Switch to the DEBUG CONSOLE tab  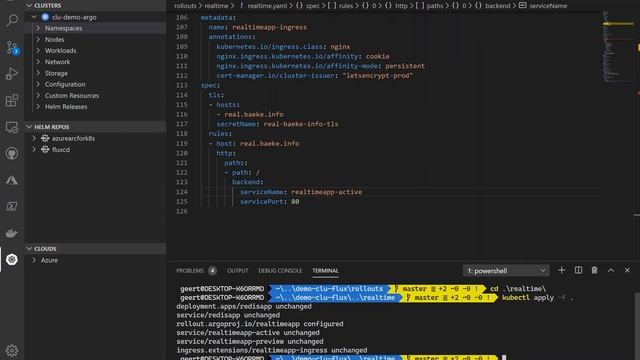coord(280,271)
